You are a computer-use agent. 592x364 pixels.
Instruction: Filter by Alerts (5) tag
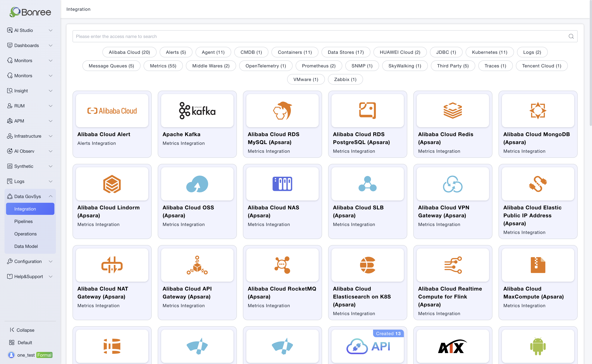pyautogui.click(x=176, y=52)
